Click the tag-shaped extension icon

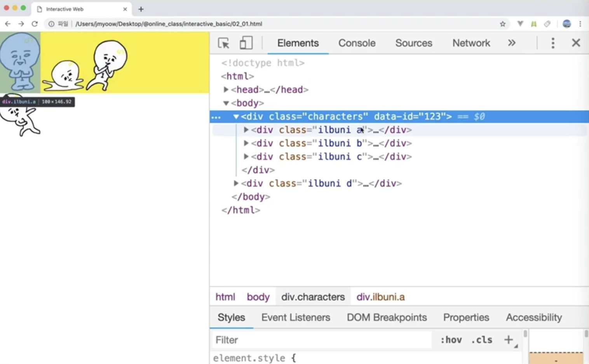(547, 24)
